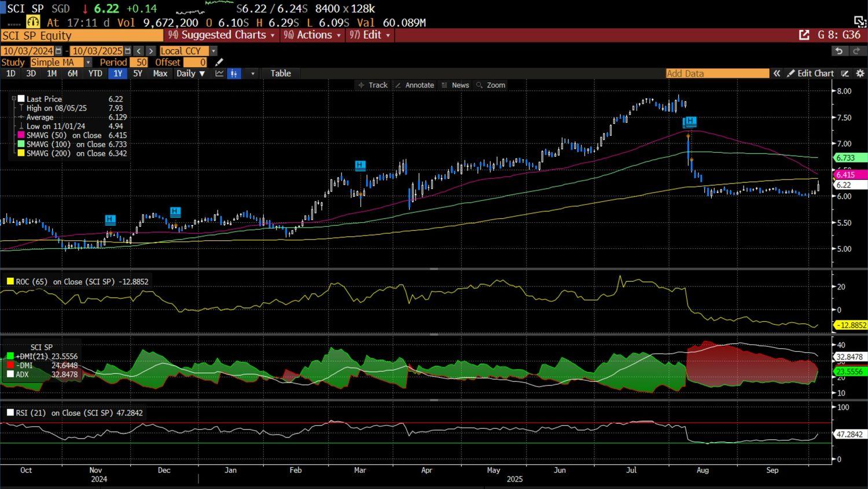Open the start date calendar picker

(x=58, y=51)
